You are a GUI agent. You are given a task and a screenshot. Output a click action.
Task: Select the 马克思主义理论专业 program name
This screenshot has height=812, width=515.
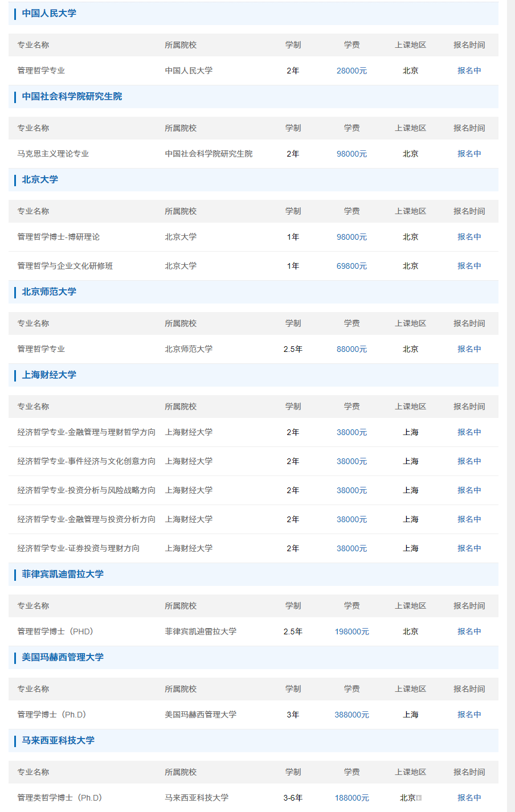pyautogui.click(x=53, y=154)
